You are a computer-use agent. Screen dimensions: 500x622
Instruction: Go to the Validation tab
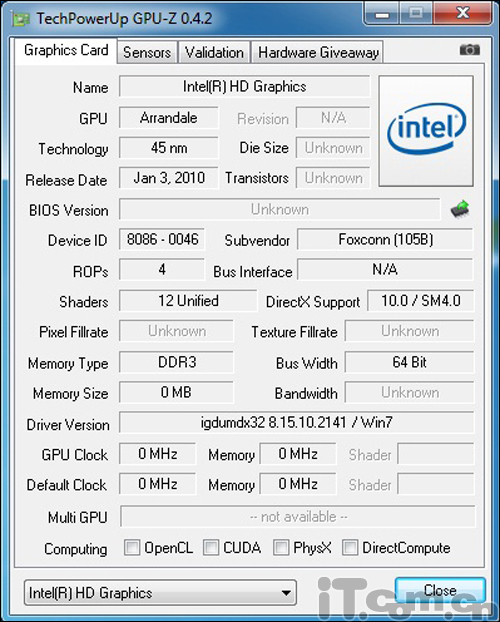(x=214, y=52)
